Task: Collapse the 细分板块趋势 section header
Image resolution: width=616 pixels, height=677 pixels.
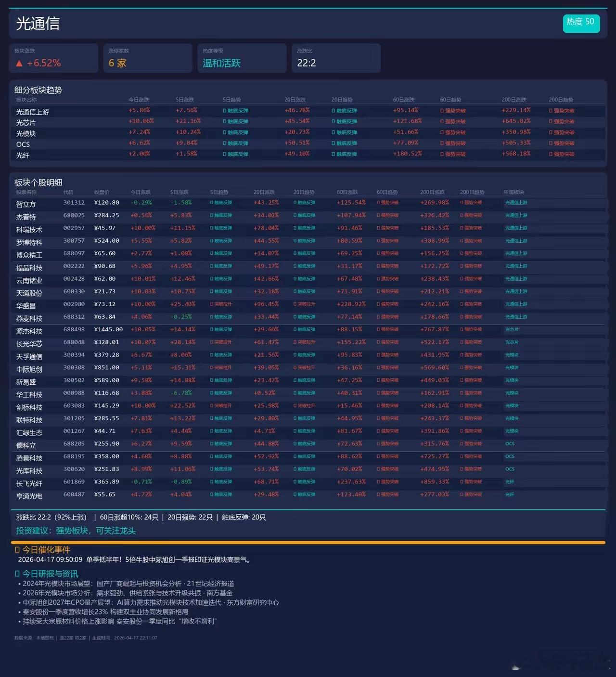Action: coord(38,90)
